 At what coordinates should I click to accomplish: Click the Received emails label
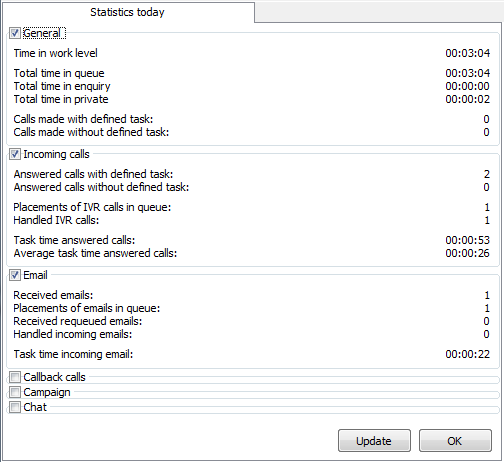(x=53, y=295)
